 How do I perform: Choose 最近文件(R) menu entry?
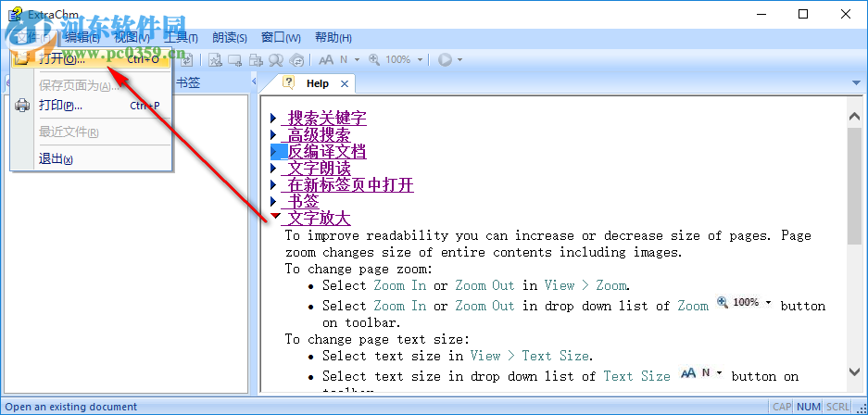(91, 132)
